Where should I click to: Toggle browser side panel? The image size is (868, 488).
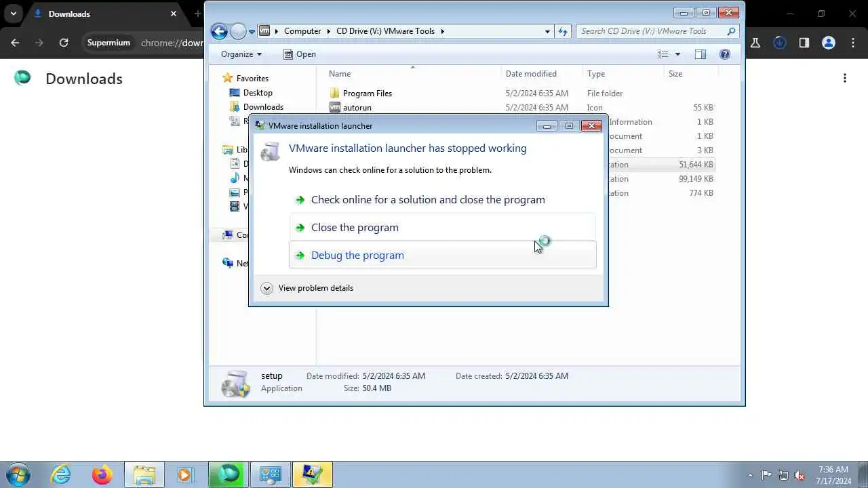(804, 43)
